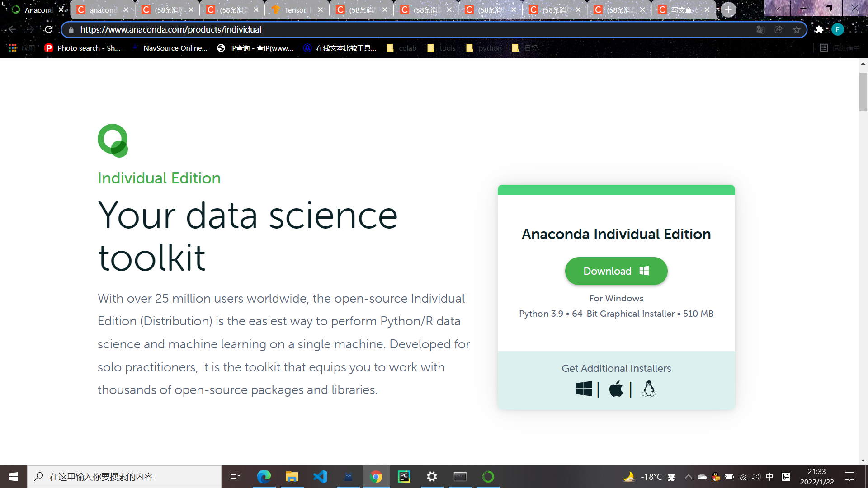This screenshot has height=488, width=868.
Task: Click the address bar URL field
Action: (434, 29)
